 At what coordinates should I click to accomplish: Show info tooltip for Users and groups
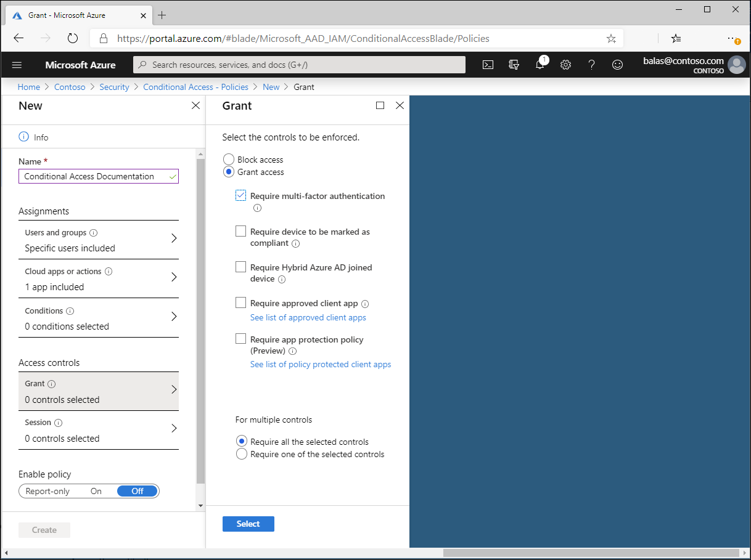coord(94,233)
